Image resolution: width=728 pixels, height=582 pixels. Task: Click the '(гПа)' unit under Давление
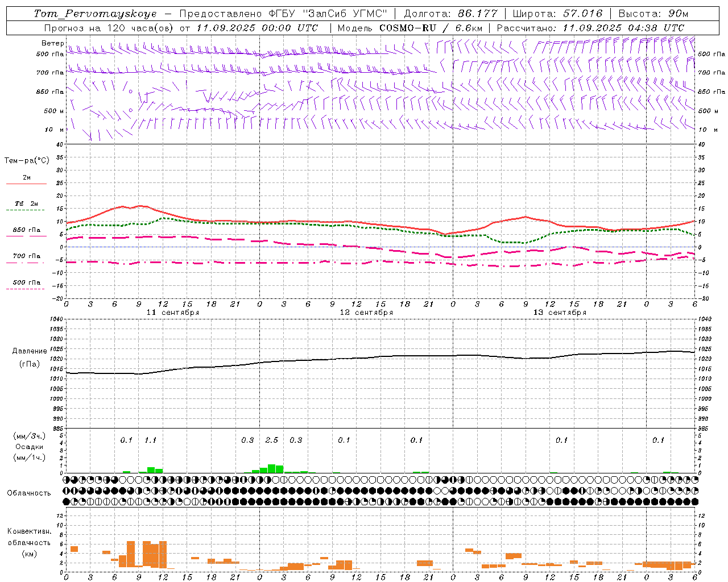(30, 364)
